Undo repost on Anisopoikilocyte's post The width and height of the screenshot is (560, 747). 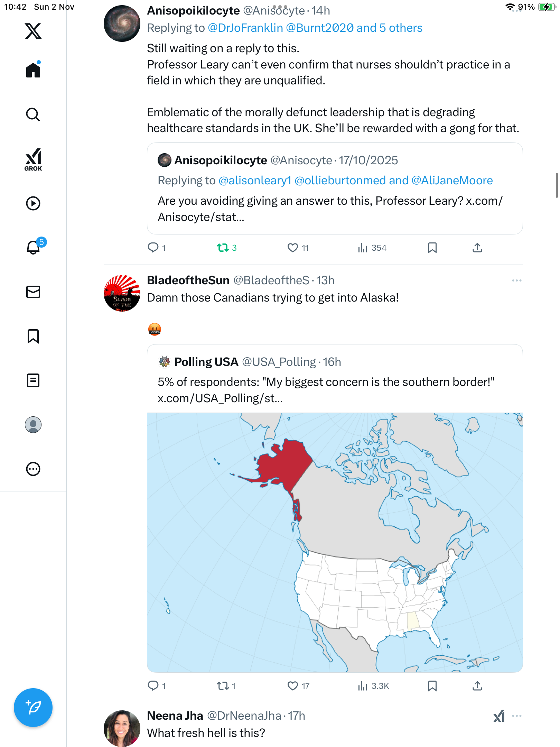click(223, 248)
